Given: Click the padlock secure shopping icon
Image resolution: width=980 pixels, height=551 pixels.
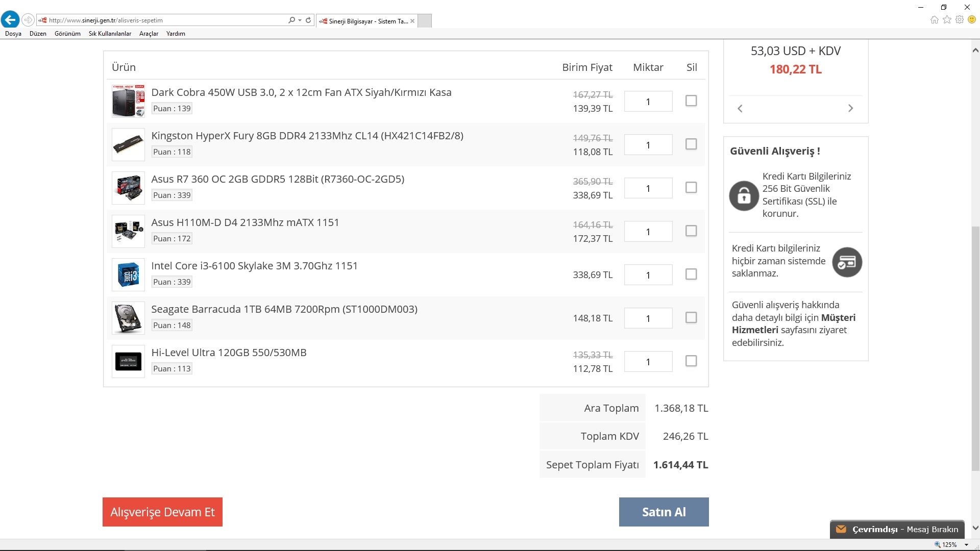Looking at the screenshot, I should coord(744,195).
